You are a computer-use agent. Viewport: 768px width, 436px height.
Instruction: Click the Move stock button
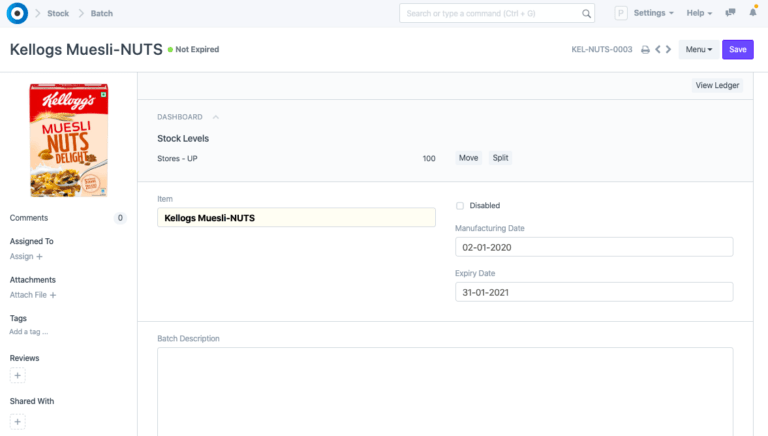(468, 158)
